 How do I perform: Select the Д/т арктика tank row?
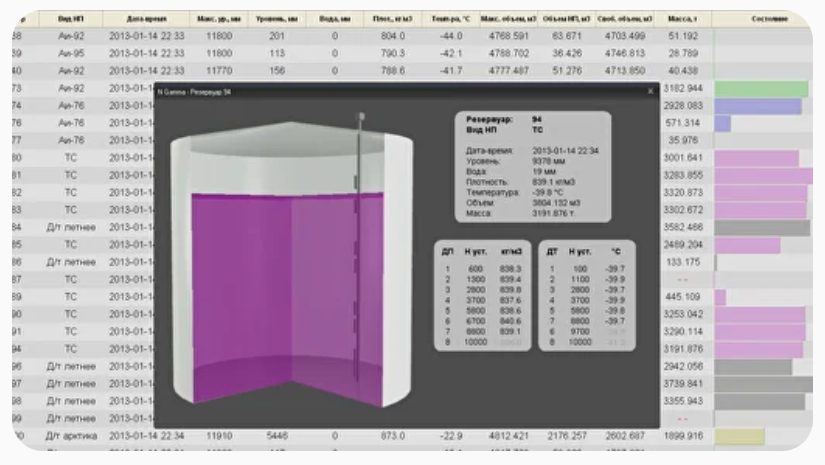point(71,436)
